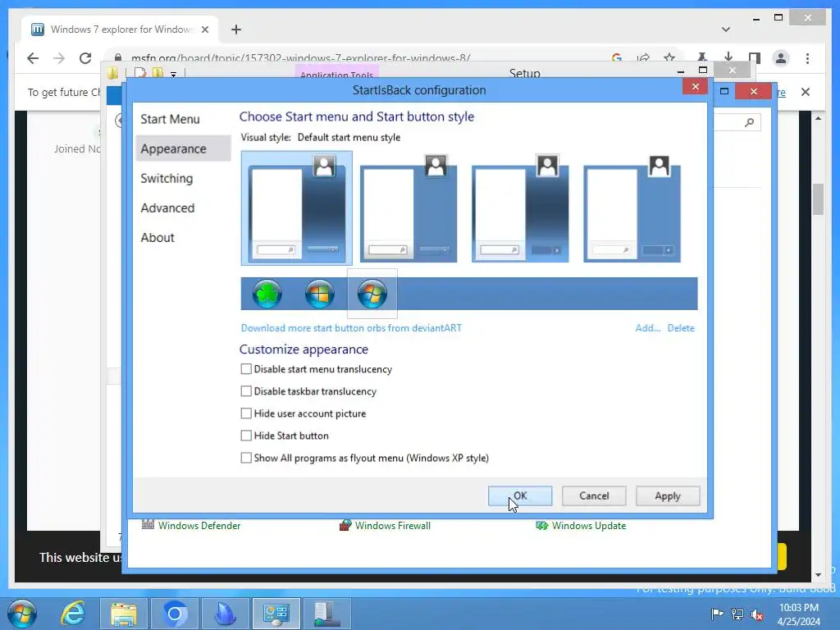Screen dimensions: 840x630
Task: Check Hide Start button option
Action: coord(246,436)
